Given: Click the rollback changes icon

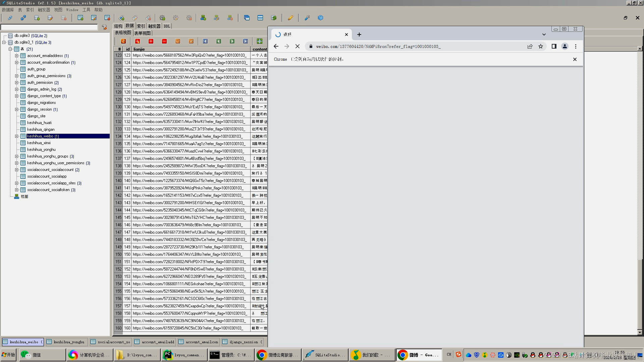Looking at the screenshot, I should (x=191, y=41).
